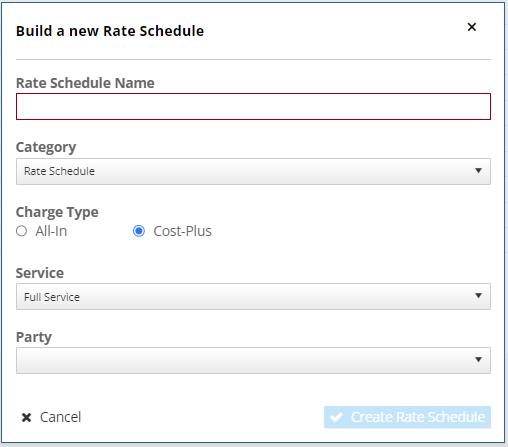The image size is (508, 447).
Task: Open the empty Party selection box
Action: point(253,360)
